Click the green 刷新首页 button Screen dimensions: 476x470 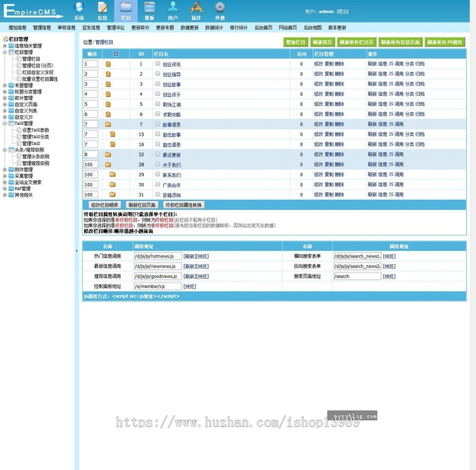pyautogui.click(x=323, y=42)
